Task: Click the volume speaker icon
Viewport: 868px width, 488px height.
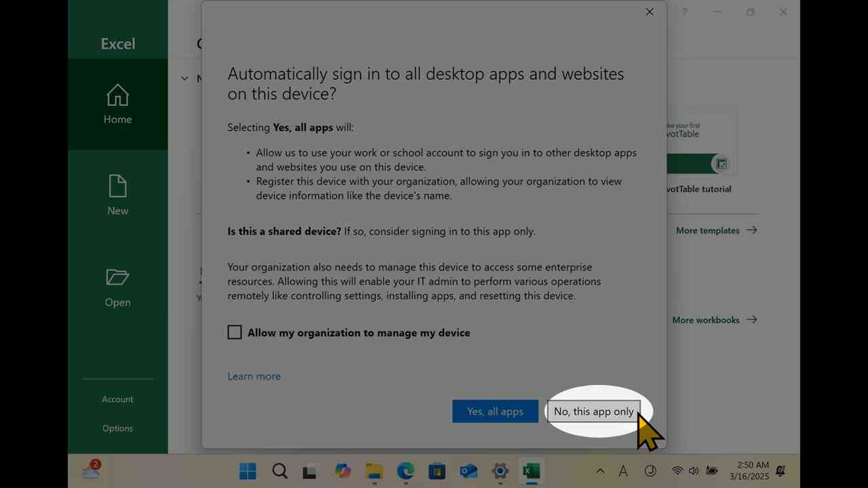Action: coord(693,470)
